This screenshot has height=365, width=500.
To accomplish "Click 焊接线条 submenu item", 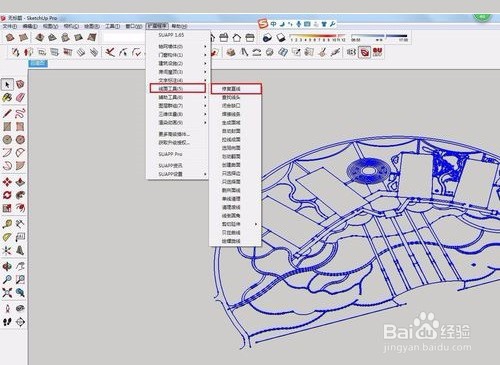I will tap(231, 114).
